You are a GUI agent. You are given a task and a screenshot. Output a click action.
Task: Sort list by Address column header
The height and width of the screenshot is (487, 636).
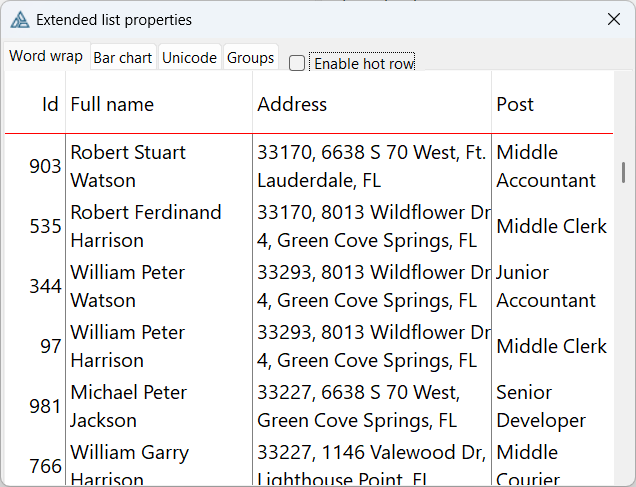372,104
